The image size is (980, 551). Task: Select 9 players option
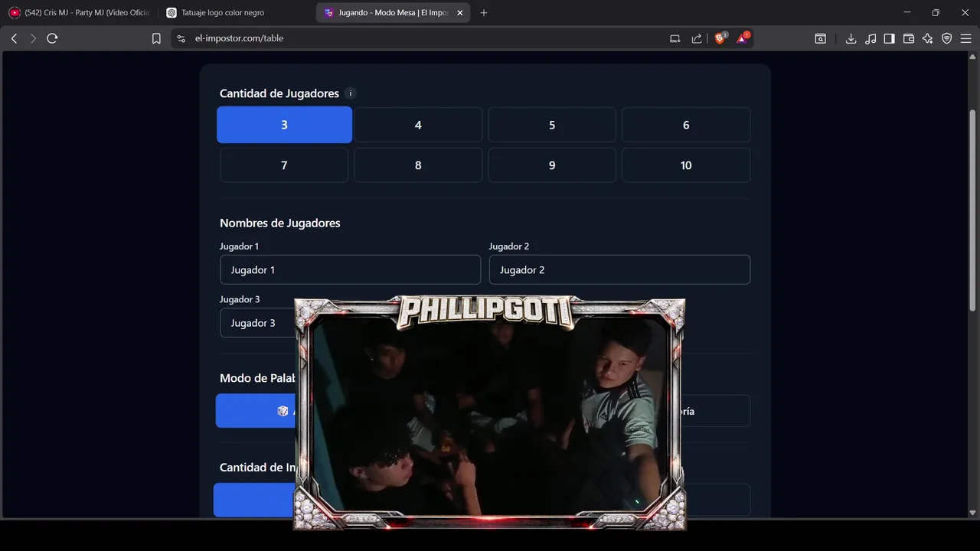coord(552,165)
